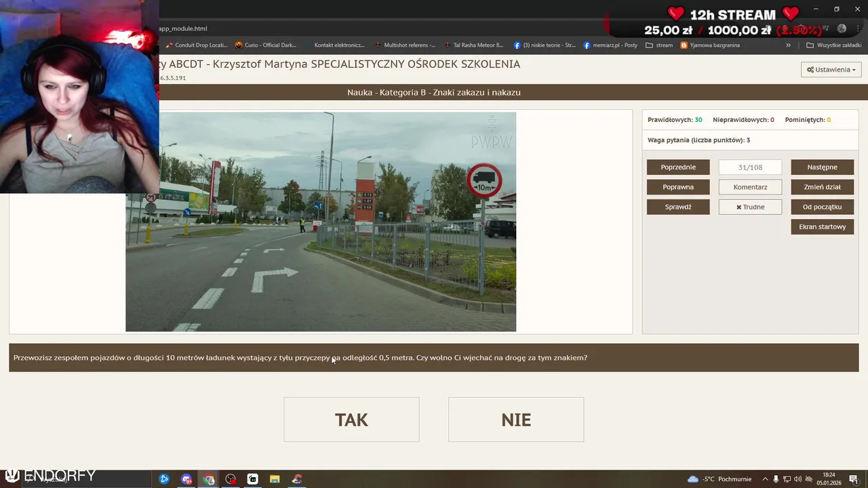868x488 pixels.
Task: Open memiarz.pl - Posty bookmark
Action: coord(610,45)
